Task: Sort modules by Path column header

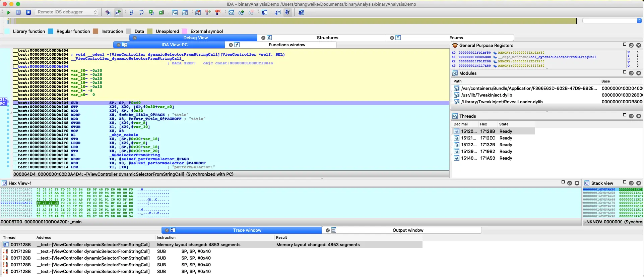Action: coord(525,81)
